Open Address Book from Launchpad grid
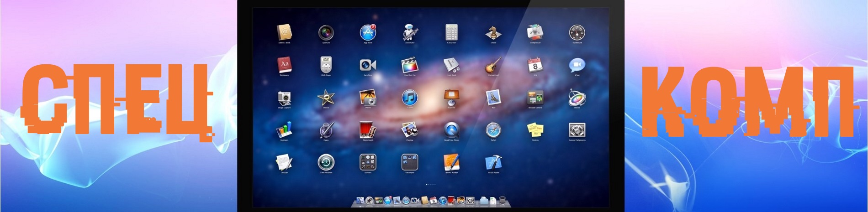The width and height of the screenshot is (868, 212). pos(284,32)
